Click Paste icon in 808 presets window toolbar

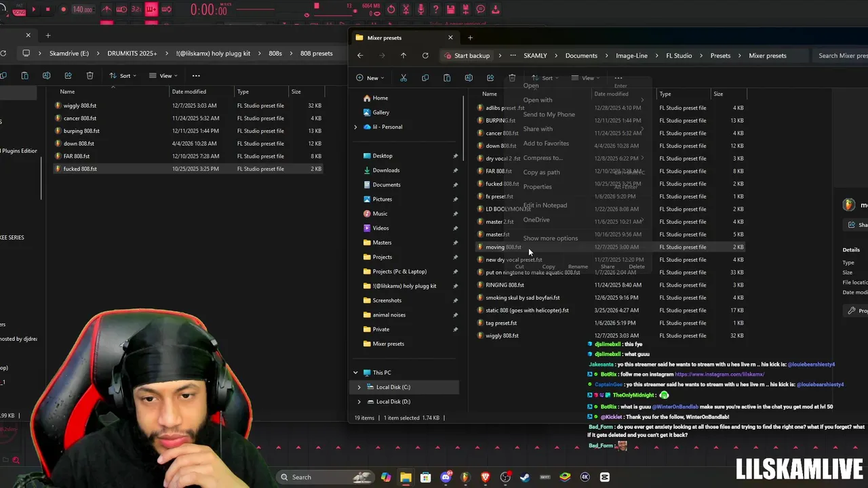[24, 75]
